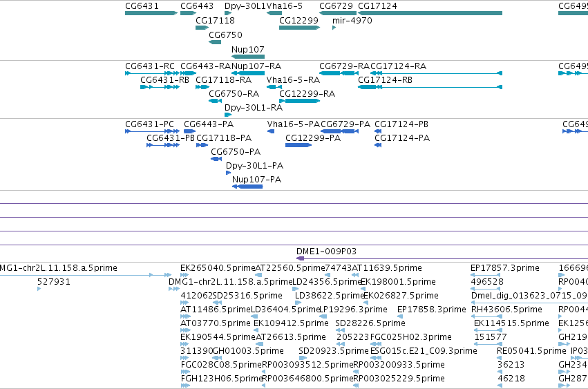Open EST label EK109412.5prime
The width and height of the screenshot is (588, 389).
291,323
